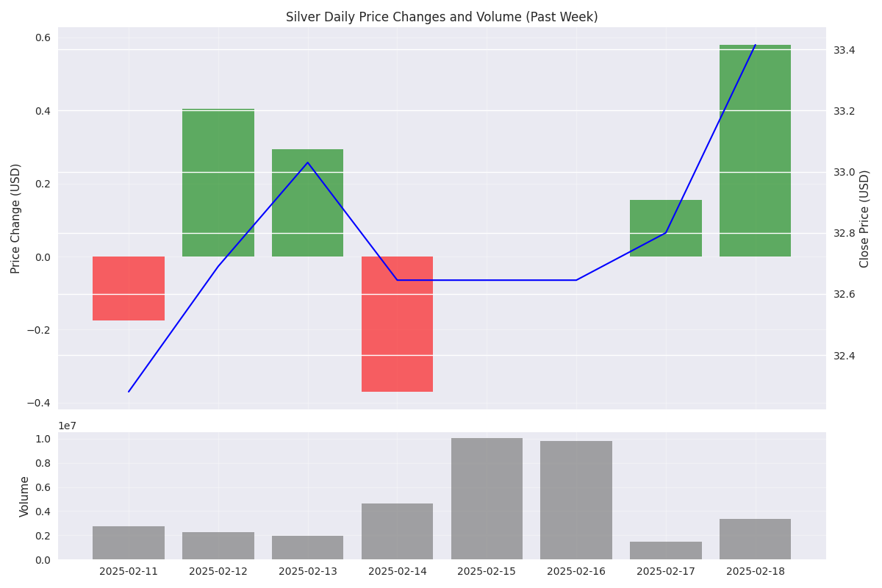
Task: Click the shortest volume bar for 2025-02-17
Action: coord(666,551)
